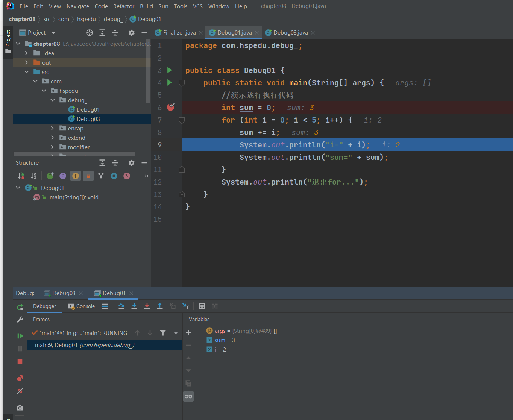Collapse all in Project panel
Screen dimensions: 513x420
(115, 33)
